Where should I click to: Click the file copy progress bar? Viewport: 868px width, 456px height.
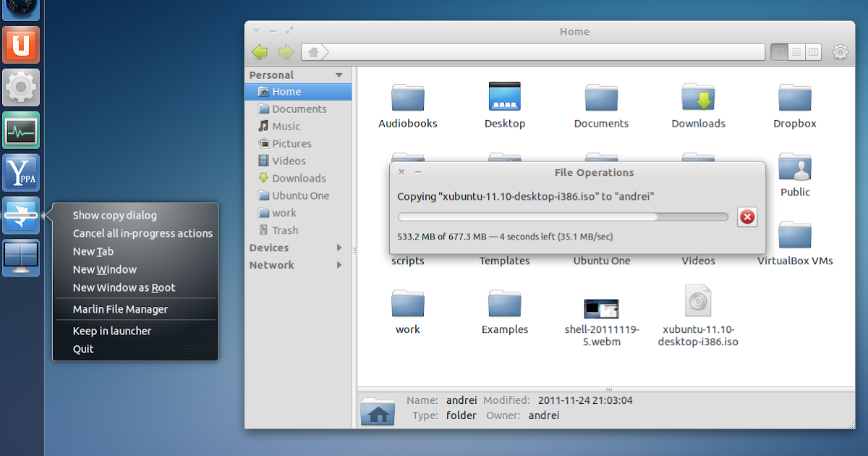(x=562, y=216)
